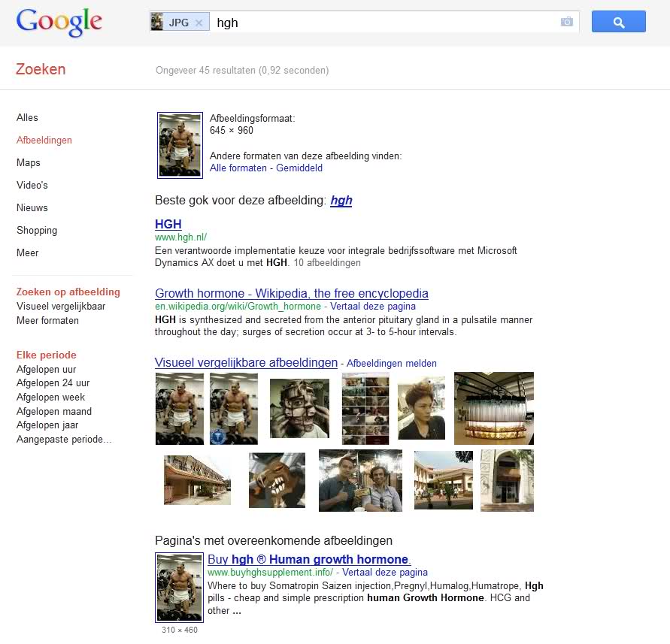Image resolution: width=670 pixels, height=644 pixels.
Task: Remove the JPG image chip
Action: tap(199, 23)
